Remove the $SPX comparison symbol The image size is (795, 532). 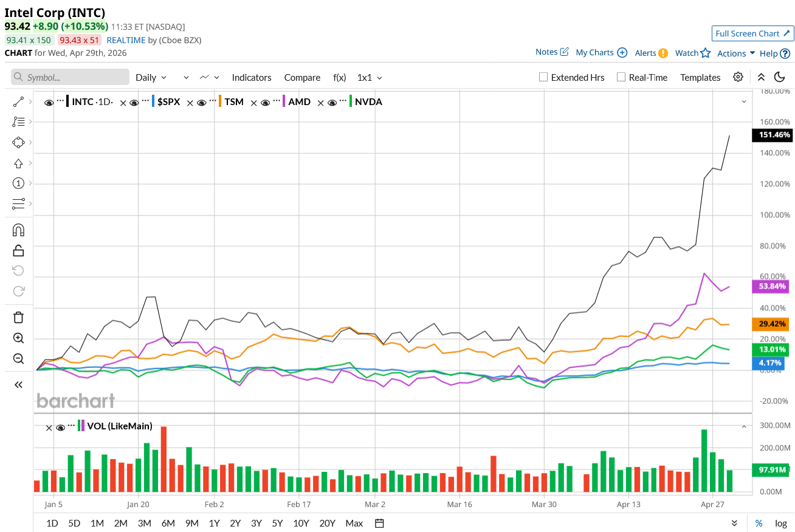tap(123, 103)
